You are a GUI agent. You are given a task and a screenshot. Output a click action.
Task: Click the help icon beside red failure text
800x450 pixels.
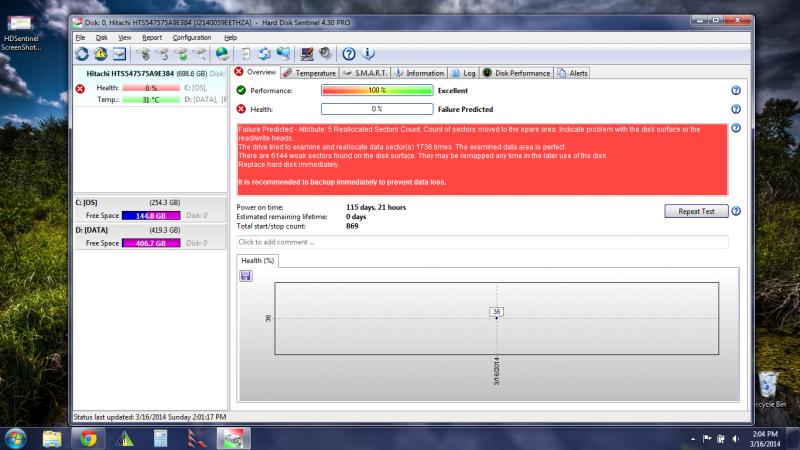tap(736, 128)
